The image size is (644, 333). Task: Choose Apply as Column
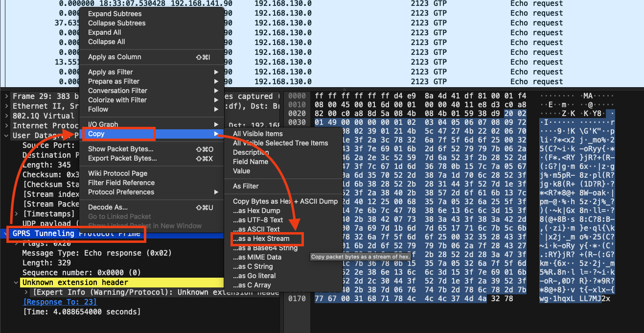coord(115,57)
